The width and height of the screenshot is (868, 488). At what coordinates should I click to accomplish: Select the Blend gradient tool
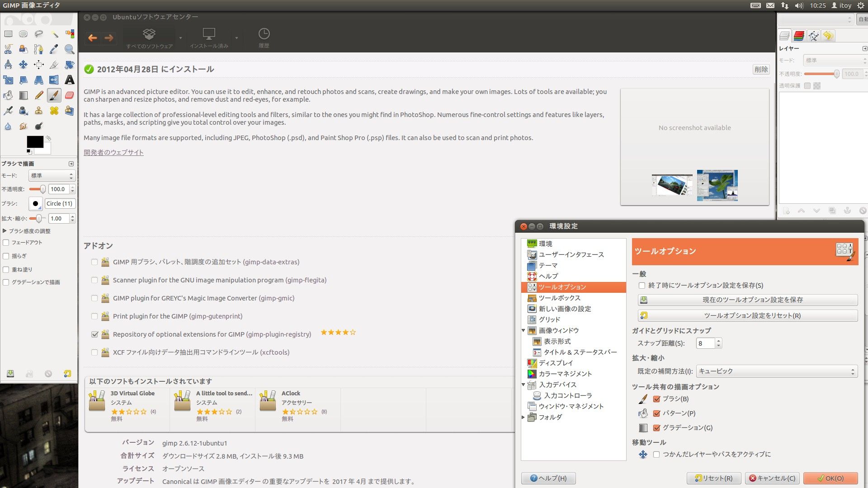(x=24, y=95)
